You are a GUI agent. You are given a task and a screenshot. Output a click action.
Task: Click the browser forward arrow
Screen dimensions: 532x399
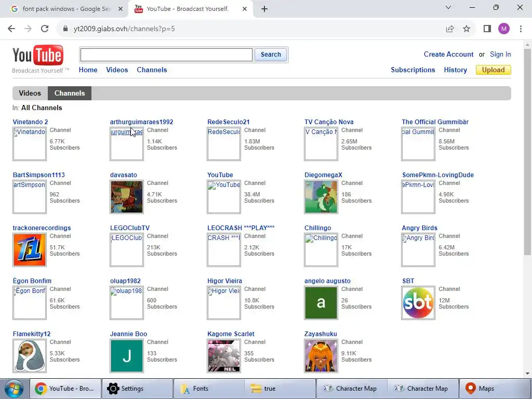28,29
